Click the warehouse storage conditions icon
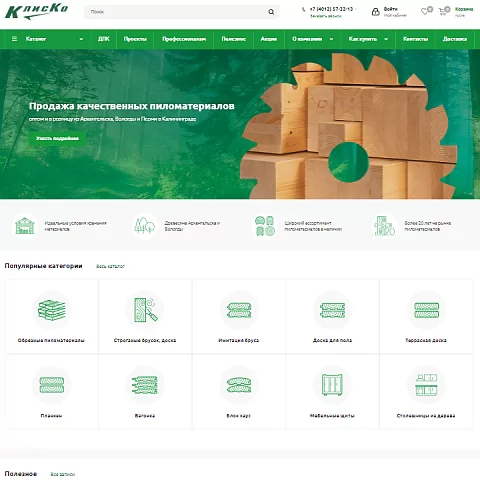 (25, 226)
